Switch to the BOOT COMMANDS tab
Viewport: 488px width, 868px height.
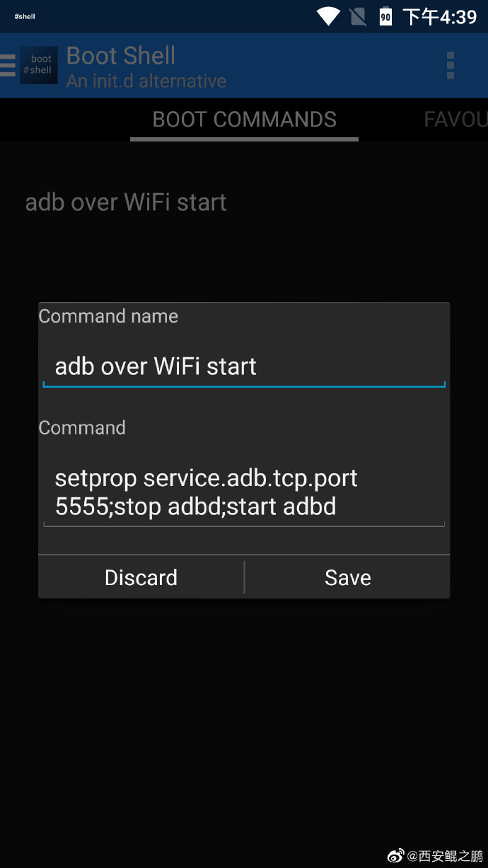245,120
